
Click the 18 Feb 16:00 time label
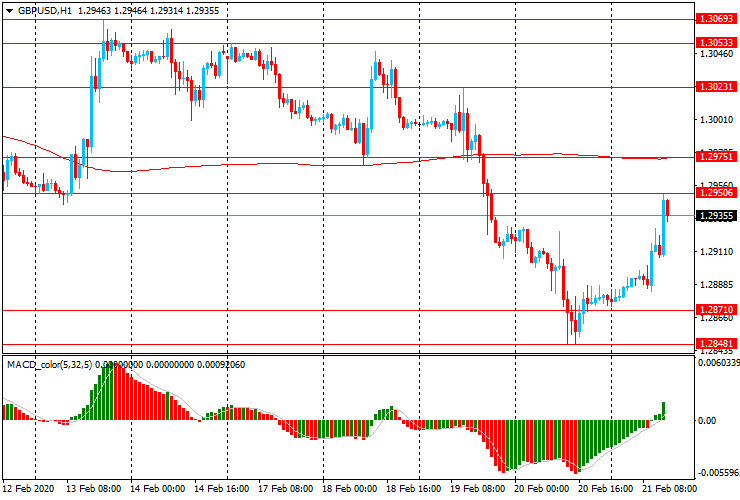pos(413,489)
